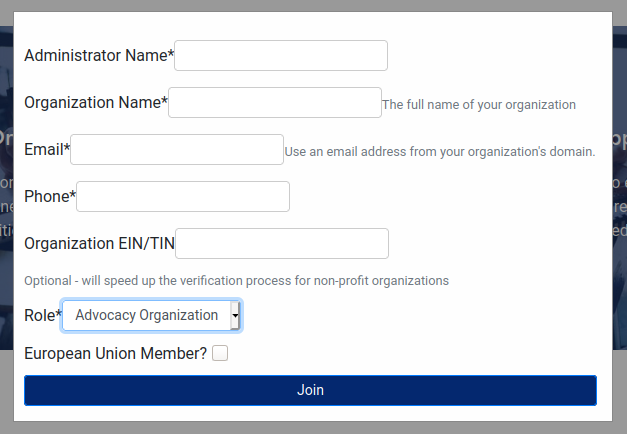Viewport: 627px width, 434px height.
Task: Click the email domain hint text
Action: tap(440, 152)
